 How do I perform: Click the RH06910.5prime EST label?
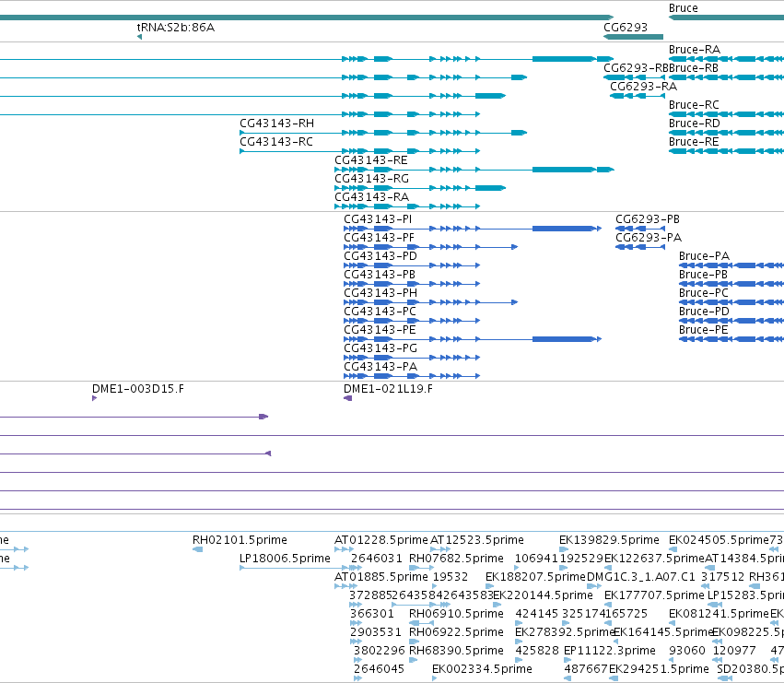tap(457, 615)
